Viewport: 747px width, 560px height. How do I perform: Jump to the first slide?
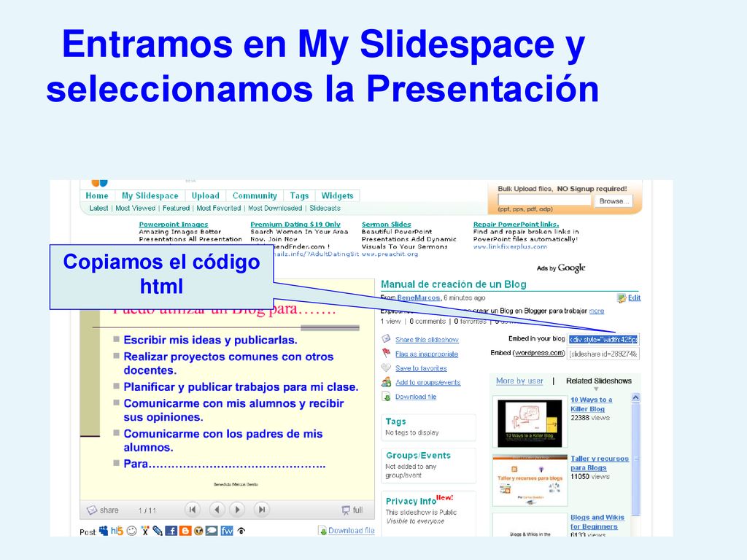pos(193,510)
